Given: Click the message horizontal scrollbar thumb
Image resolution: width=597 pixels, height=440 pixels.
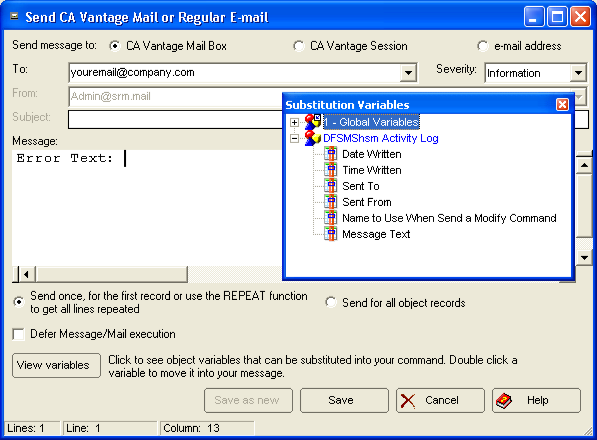Looking at the screenshot, I should pos(111,274).
